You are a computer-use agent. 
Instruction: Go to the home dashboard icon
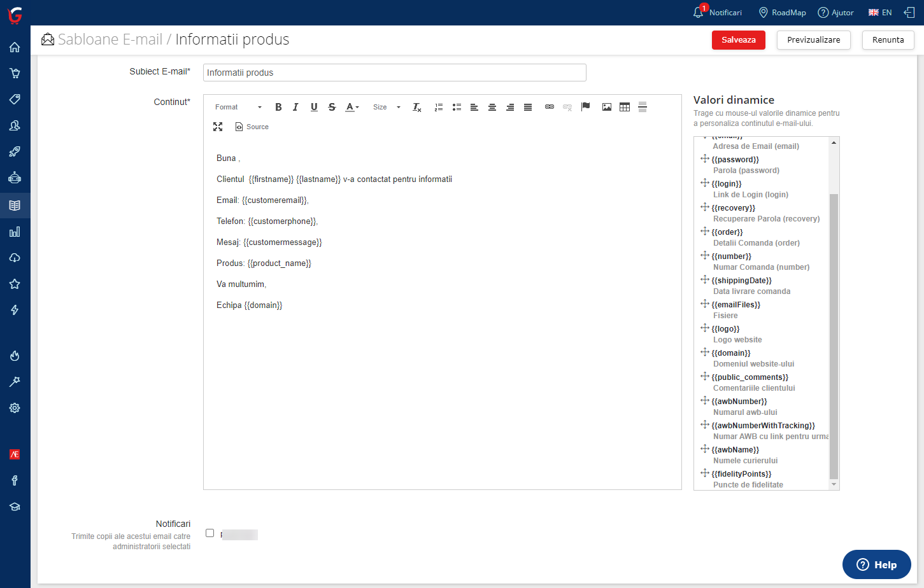click(15, 47)
